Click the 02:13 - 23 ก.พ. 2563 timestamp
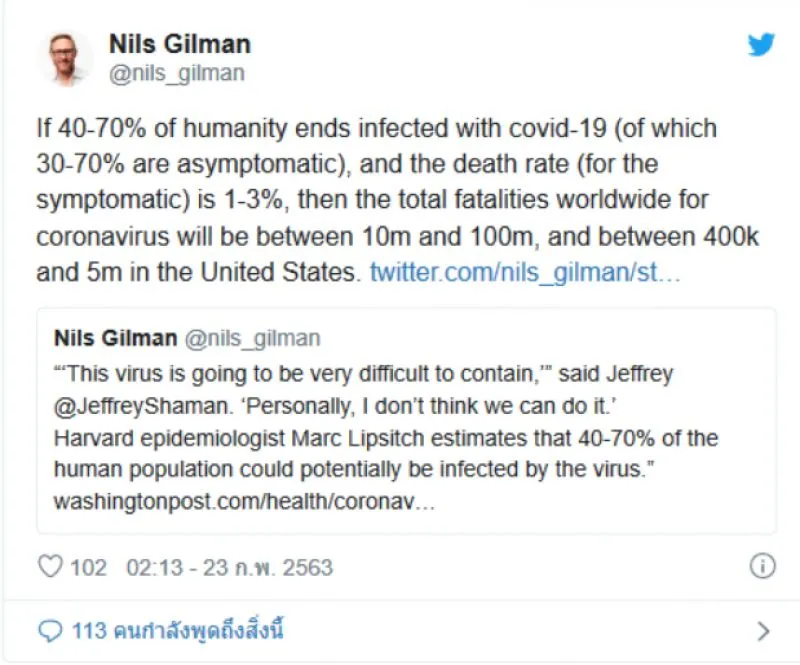The image size is (800, 665). [x=229, y=568]
